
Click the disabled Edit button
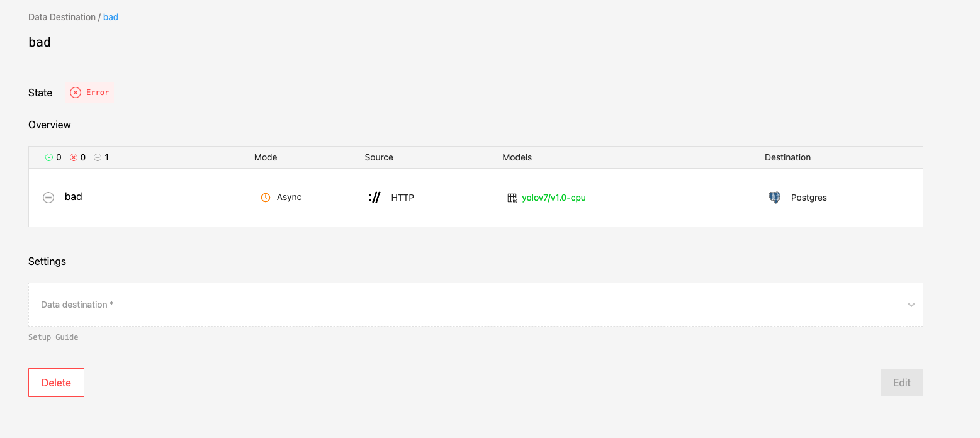[x=901, y=383]
